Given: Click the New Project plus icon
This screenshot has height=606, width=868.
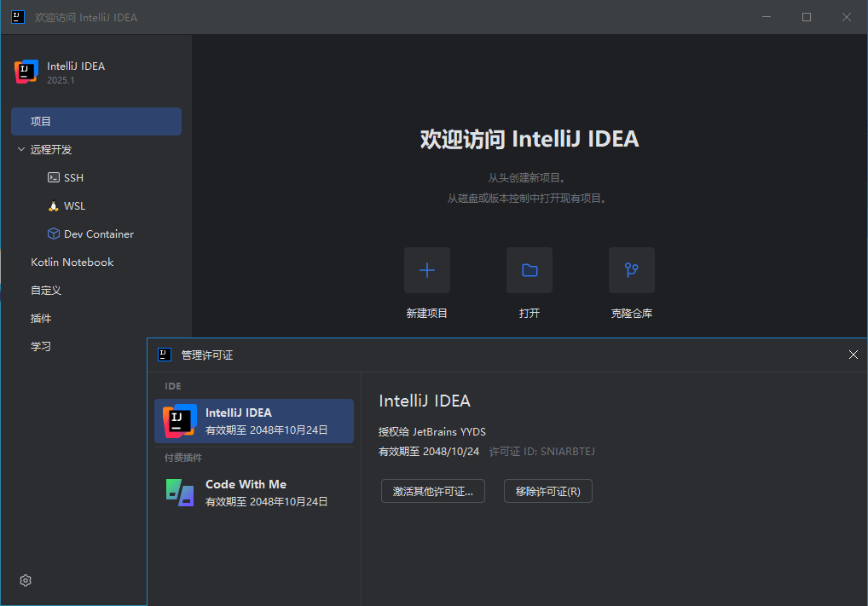Looking at the screenshot, I should click(427, 270).
